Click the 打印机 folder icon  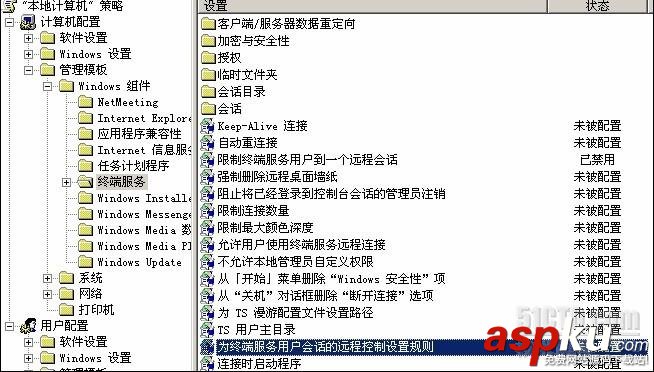[x=66, y=310]
